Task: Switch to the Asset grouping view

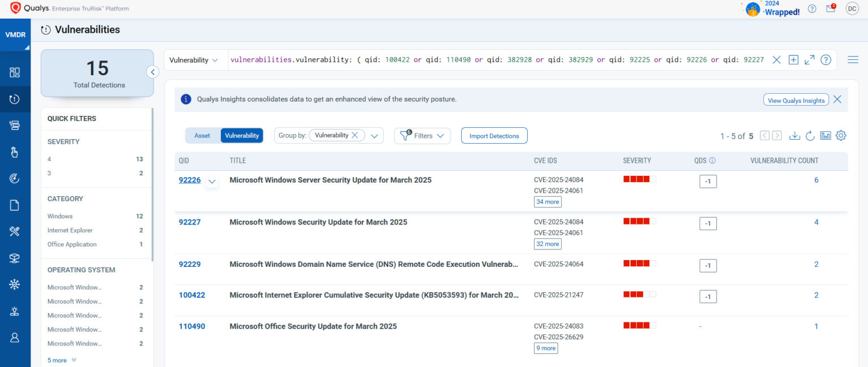Action: 202,135
